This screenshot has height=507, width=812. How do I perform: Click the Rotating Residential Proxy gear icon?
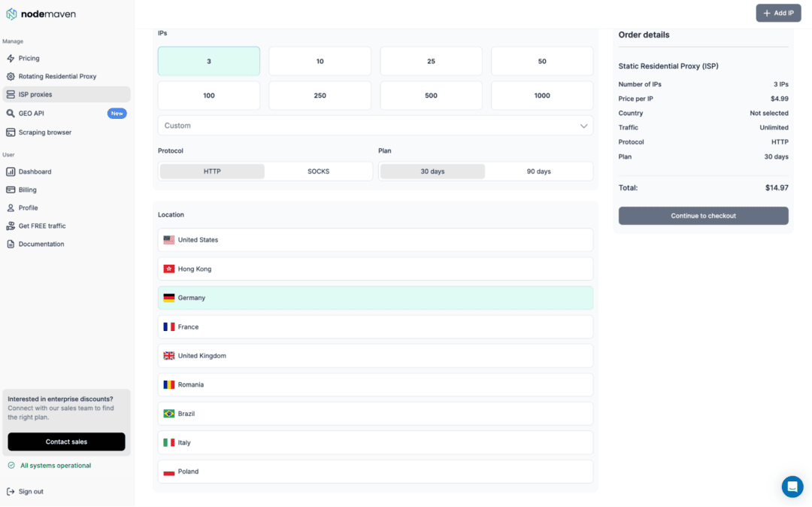[x=11, y=77]
